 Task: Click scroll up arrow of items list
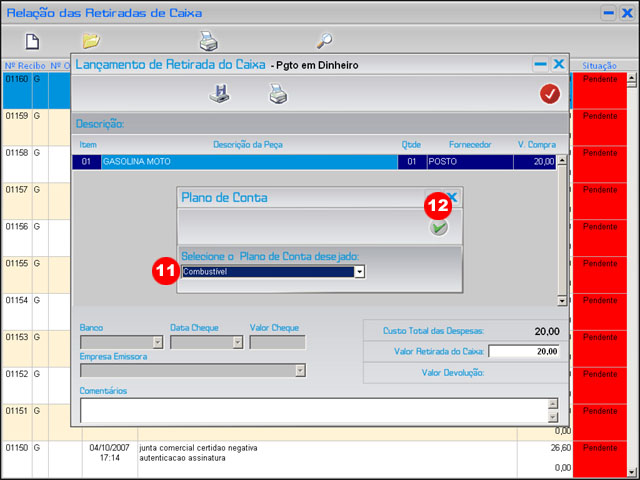point(562,160)
